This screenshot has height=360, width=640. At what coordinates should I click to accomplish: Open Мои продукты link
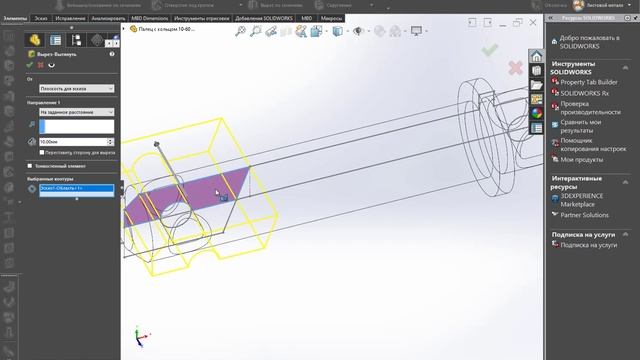tap(581, 160)
